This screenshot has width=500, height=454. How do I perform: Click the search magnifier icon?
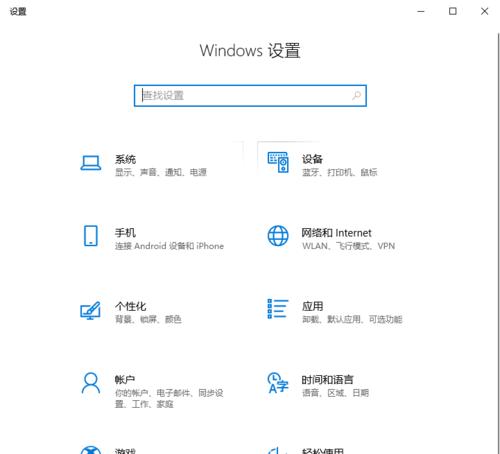pos(356,96)
